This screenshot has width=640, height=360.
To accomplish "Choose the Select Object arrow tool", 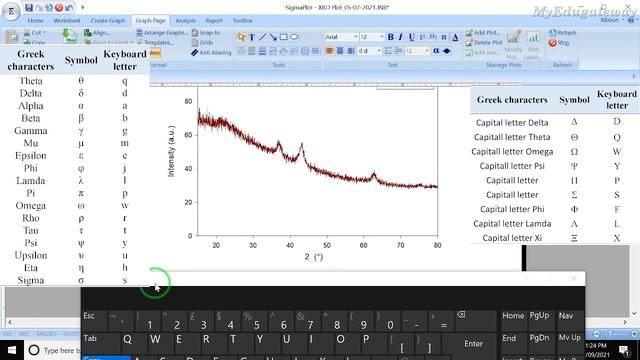I will point(241,37).
